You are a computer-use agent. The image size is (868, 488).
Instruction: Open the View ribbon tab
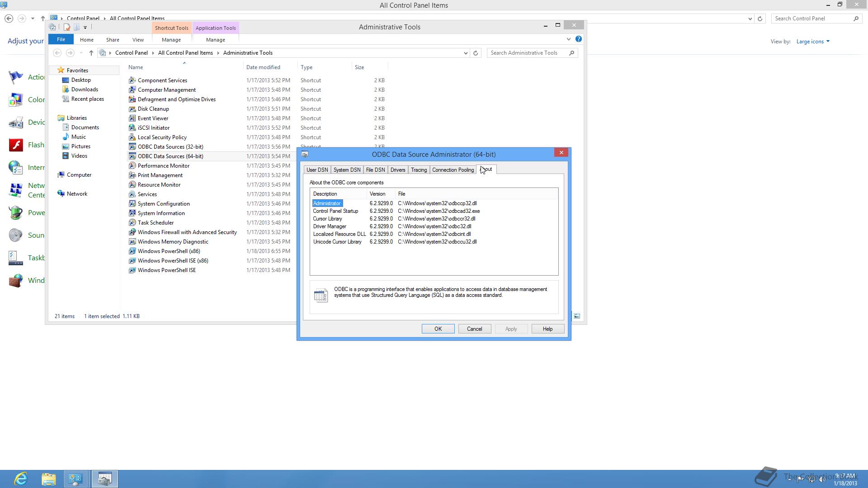138,40
